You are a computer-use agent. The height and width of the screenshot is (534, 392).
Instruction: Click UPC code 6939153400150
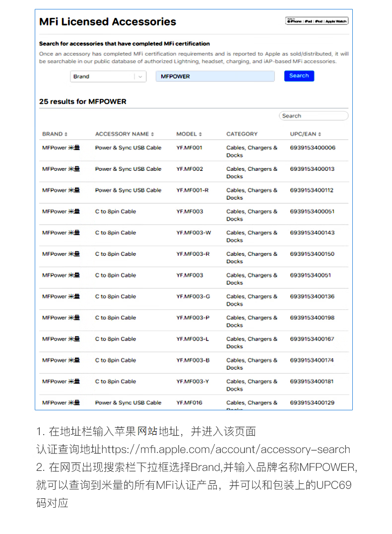(x=312, y=254)
